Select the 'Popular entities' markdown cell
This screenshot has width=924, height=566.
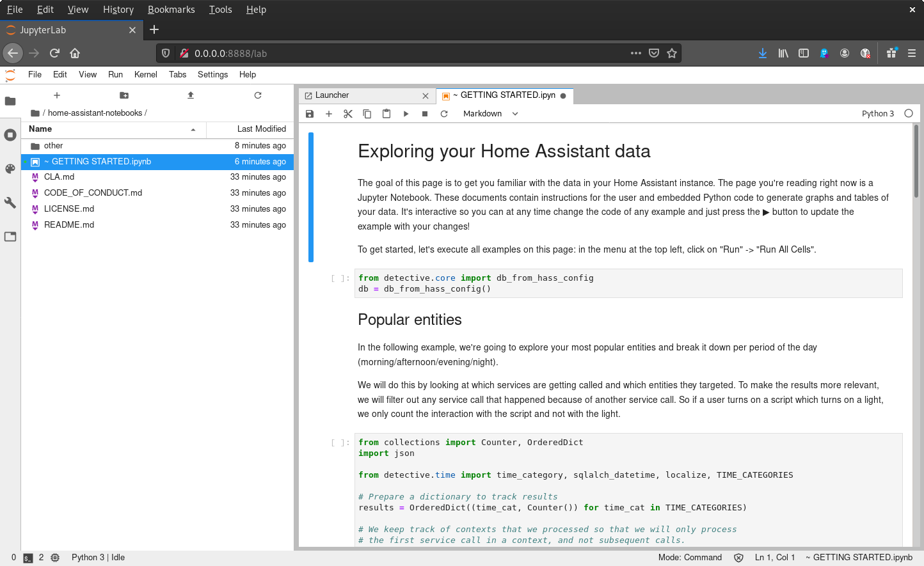coord(410,320)
